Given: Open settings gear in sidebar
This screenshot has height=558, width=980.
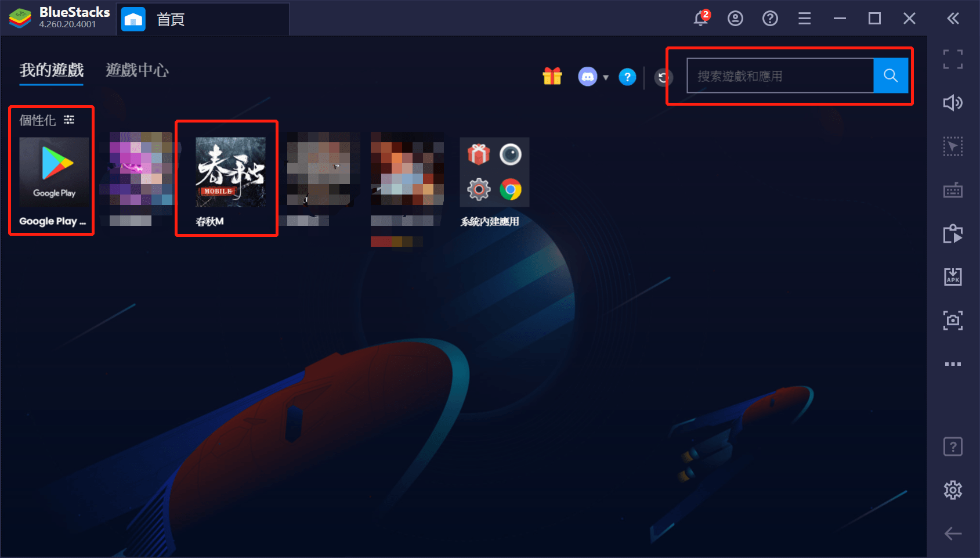Looking at the screenshot, I should (x=953, y=490).
